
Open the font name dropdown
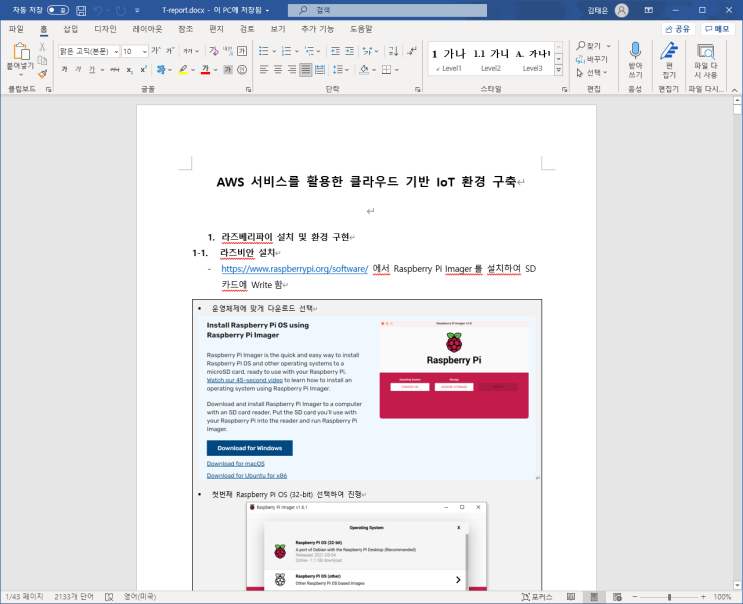click(x=116, y=51)
